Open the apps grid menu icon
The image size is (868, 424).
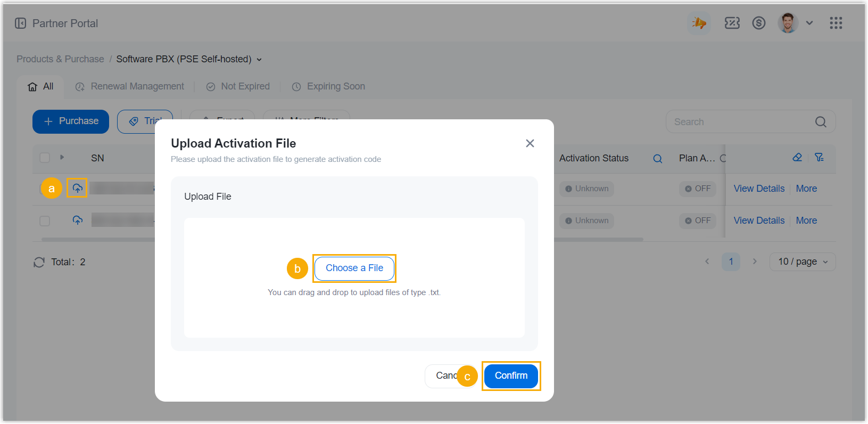click(x=836, y=23)
